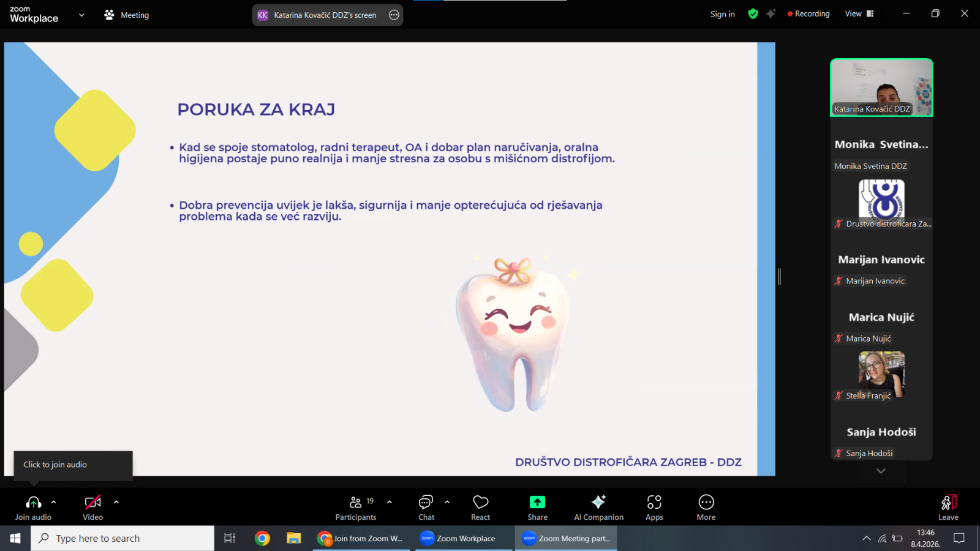
Task: Turn on the camera with Video button
Action: tap(92, 508)
